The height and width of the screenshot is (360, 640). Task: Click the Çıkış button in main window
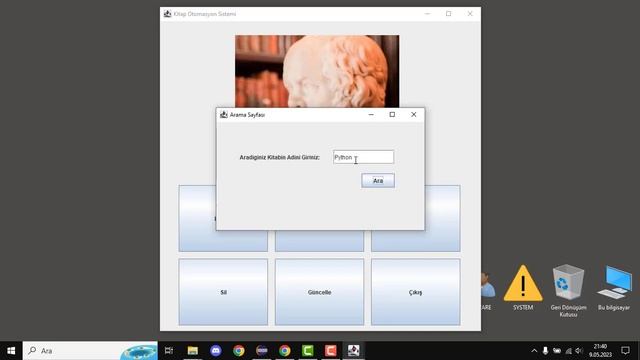pyautogui.click(x=416, y=292)
